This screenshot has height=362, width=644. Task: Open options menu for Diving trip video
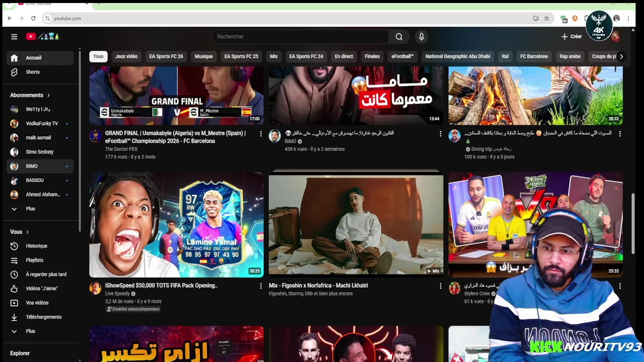click(x=620, y=134)
